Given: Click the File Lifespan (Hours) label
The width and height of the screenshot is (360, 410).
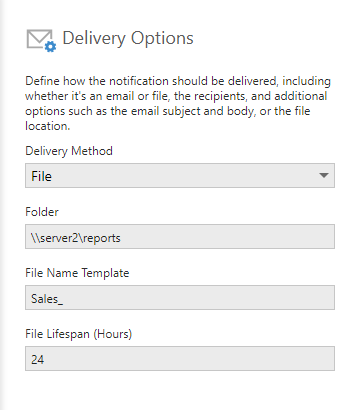Looking at the screenshot, I should click(79, 334).
